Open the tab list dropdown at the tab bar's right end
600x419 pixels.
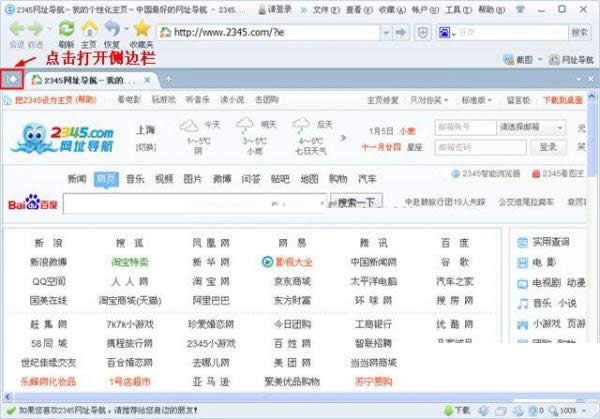tap(579, 78)
